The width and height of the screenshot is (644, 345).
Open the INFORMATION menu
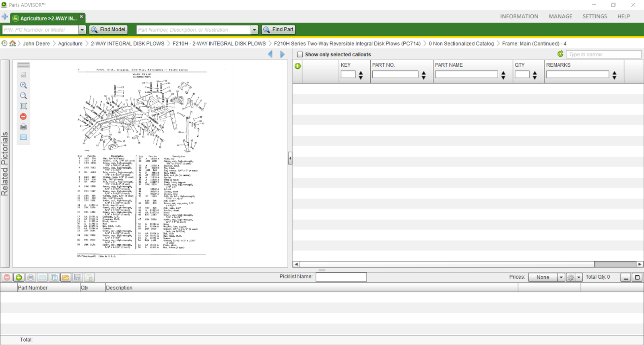(x=519, y=16)
